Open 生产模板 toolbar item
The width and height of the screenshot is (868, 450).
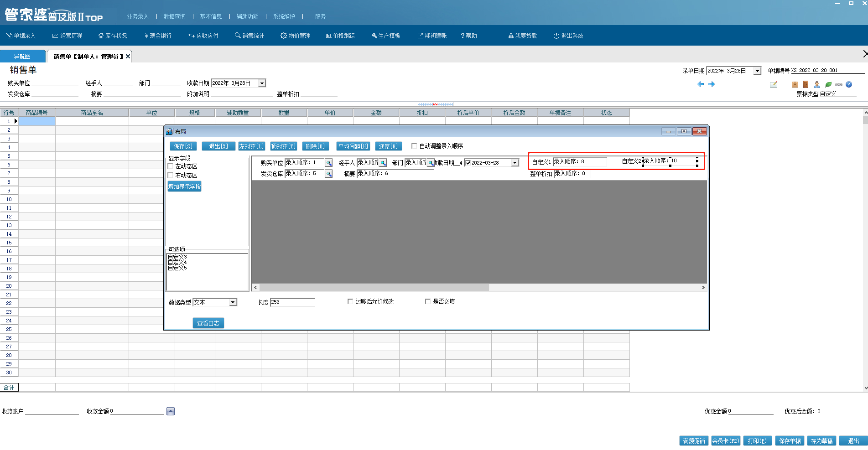(x=386, y=36)
